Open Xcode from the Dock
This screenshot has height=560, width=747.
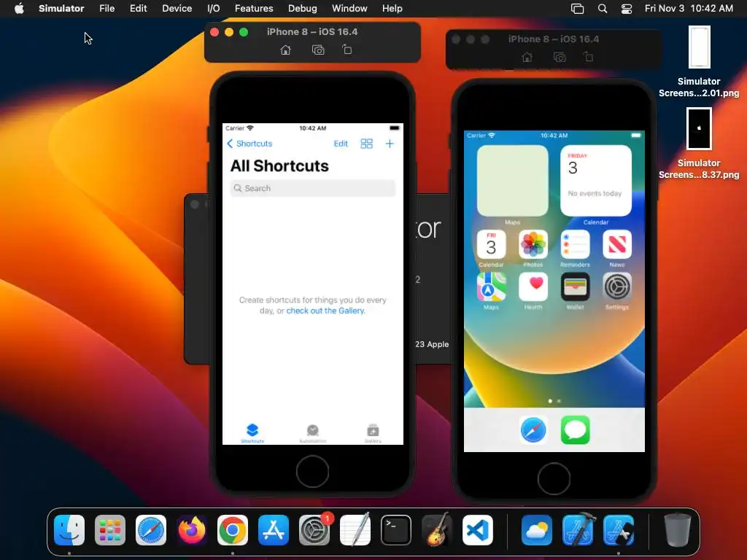click(x=578, y=530)
